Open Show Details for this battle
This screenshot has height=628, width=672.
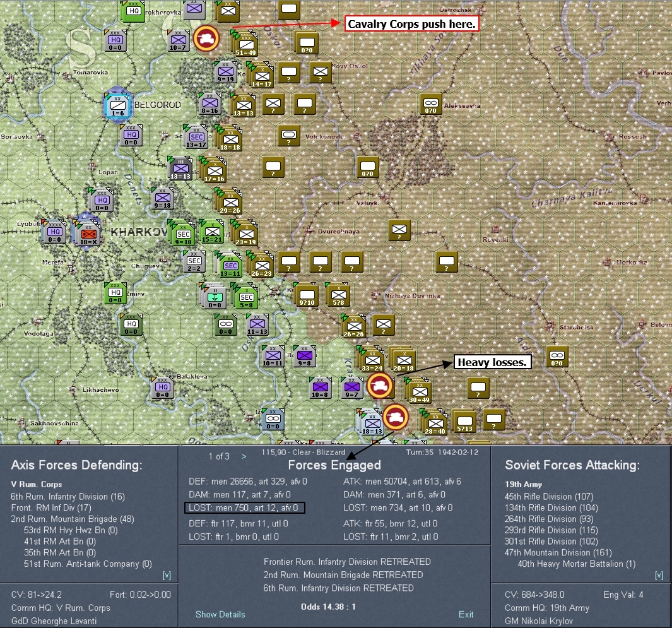pos(220,614)
